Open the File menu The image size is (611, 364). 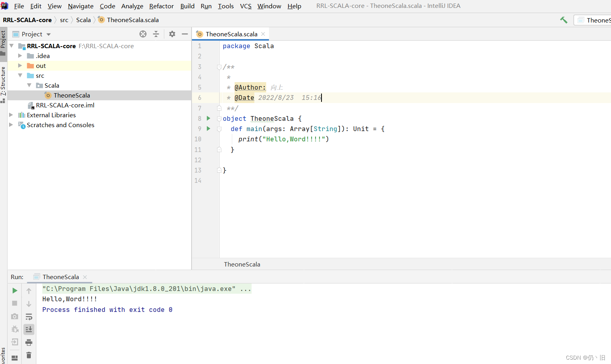tap(19, 6)
